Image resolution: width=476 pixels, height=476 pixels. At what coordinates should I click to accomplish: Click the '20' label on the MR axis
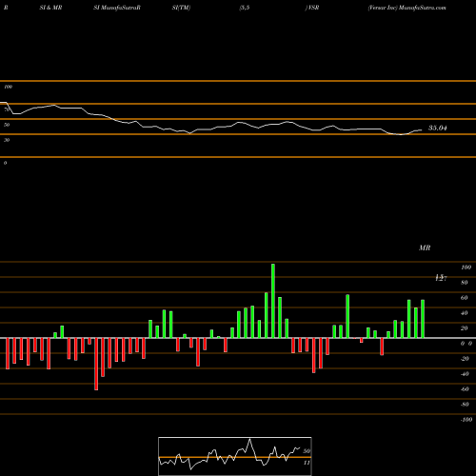click(465, 328)
